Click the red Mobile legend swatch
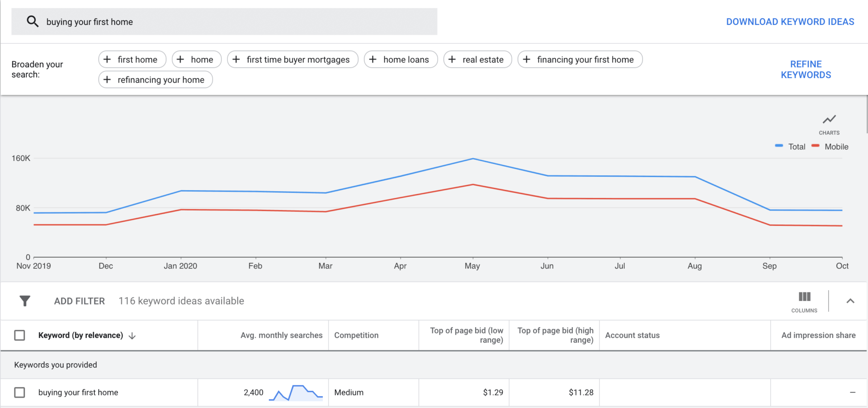This screenshot has width=868, height=408. tap(816, 146)
